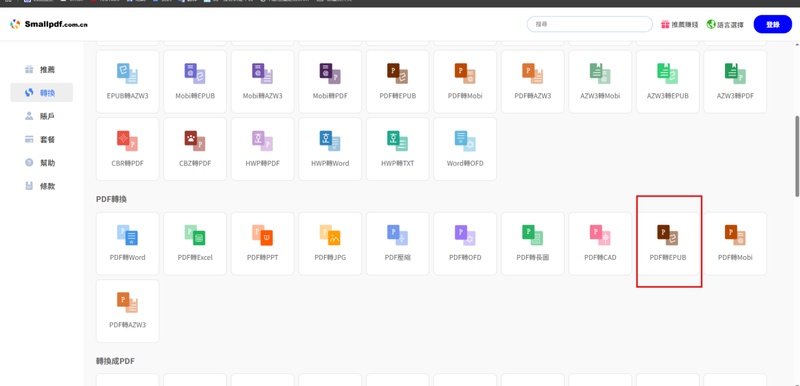Launch the AZW3轉Mobi converter
The width and height of the screenshot is (800, 386).
coord(600,82)
